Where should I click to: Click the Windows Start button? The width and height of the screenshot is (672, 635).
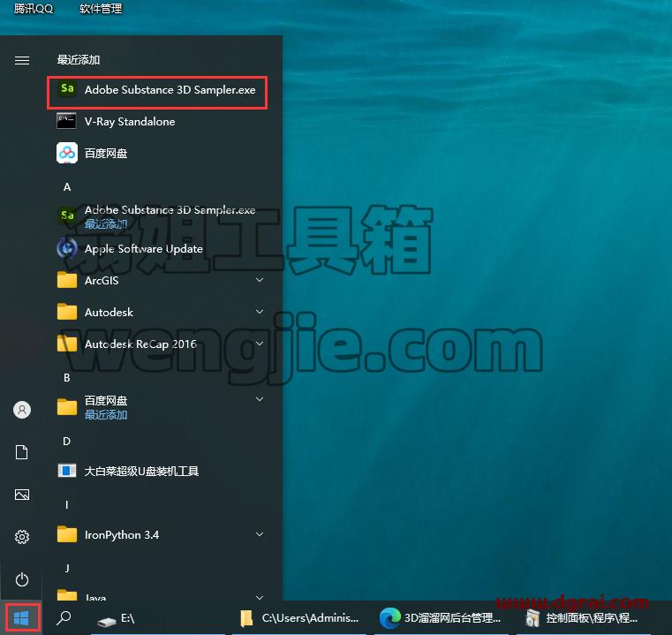(x=21, y=618)
